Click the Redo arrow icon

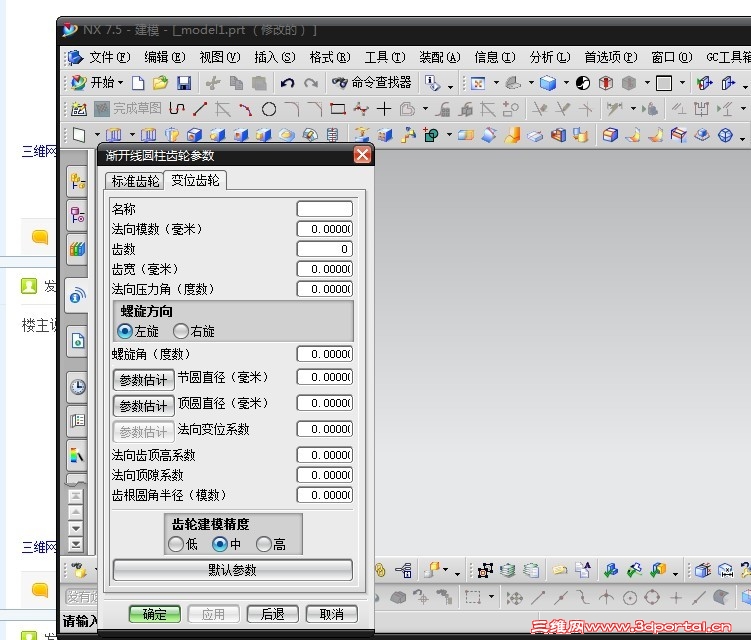tap(311, 83)
